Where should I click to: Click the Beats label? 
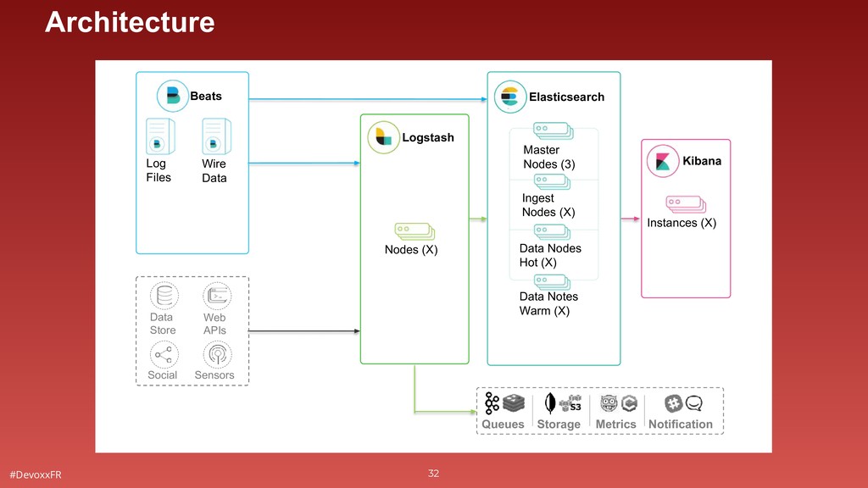tap(206, 97)
